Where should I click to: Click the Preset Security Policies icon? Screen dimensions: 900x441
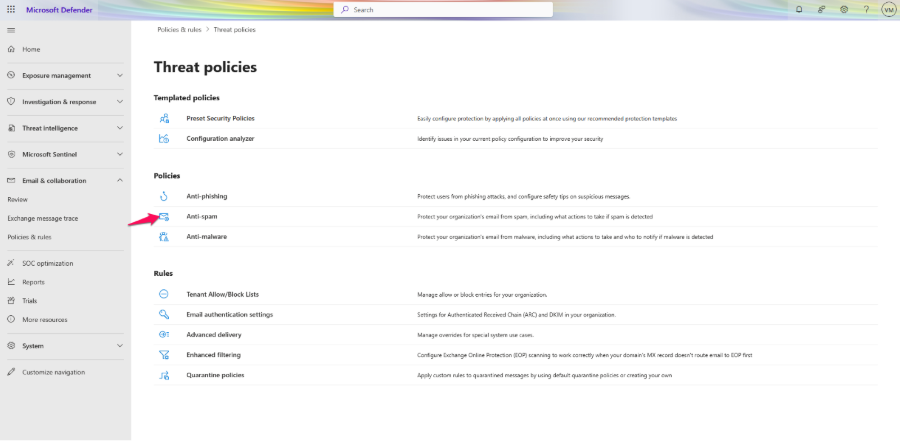pos(164,118)
